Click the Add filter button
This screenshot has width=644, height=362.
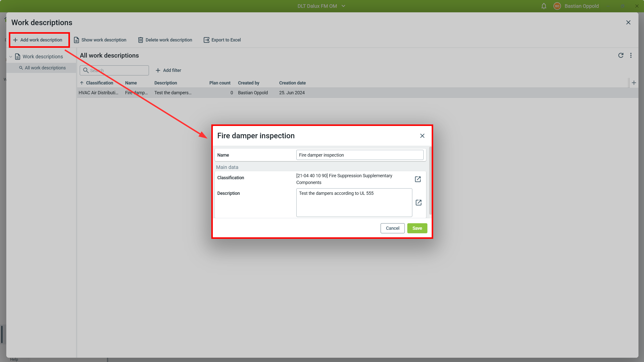tap(168, 70)
